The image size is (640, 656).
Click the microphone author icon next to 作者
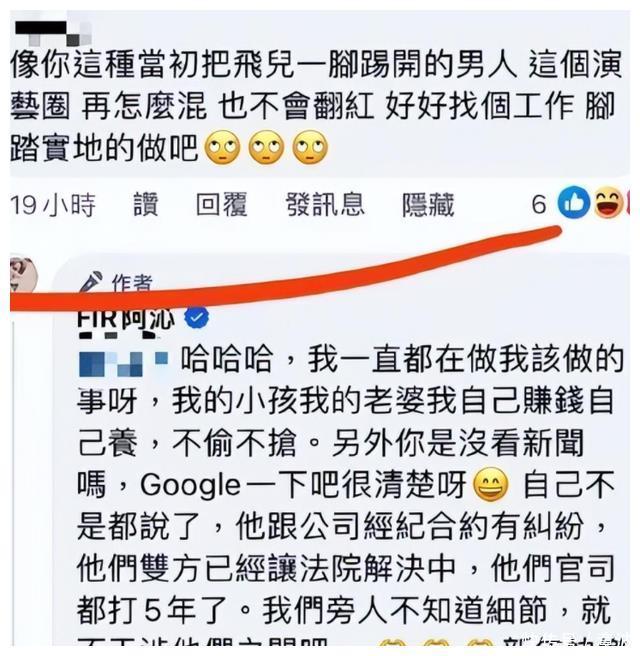pos(91,282)
